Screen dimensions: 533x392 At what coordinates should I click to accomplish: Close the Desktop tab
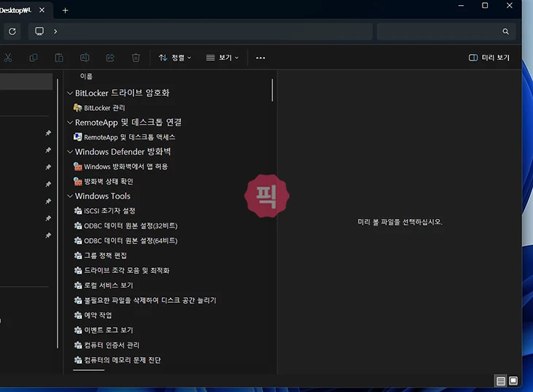(x=42, y=10)
